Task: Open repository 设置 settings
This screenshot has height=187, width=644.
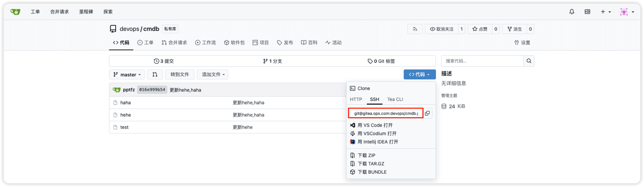Action: [522, 43]
